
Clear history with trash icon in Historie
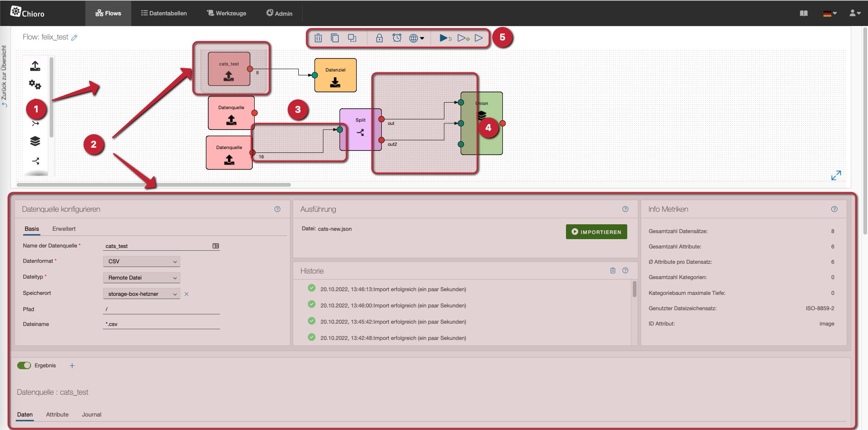pyautogui.click(x=612, y=271)
